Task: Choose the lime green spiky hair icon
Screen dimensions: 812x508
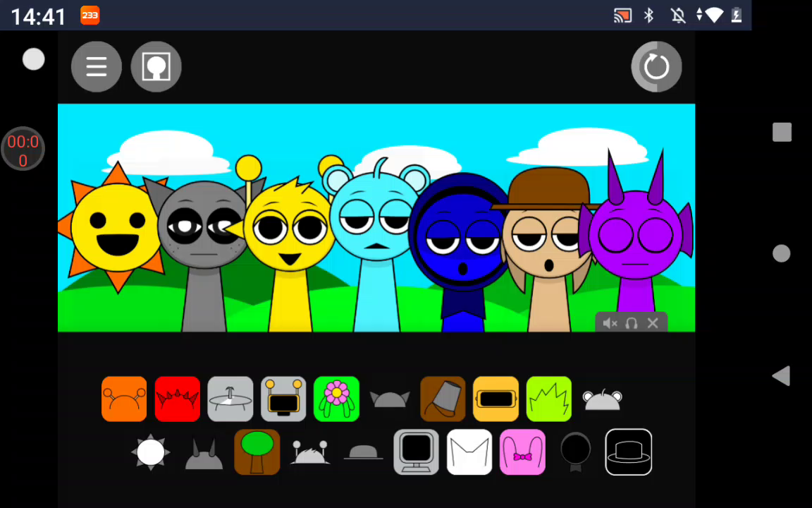Action: pos(548,399)
